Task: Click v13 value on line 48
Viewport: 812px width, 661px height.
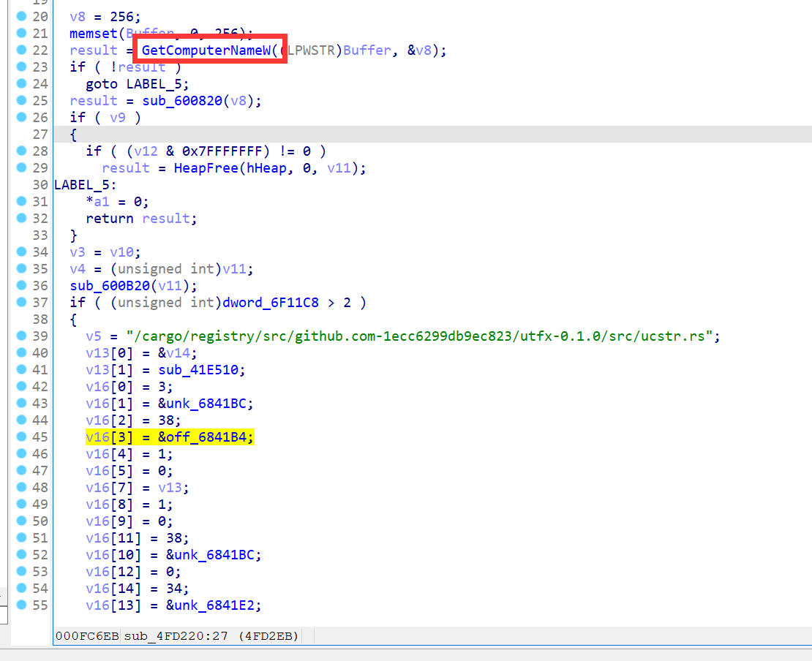Action: click(170, 488)
